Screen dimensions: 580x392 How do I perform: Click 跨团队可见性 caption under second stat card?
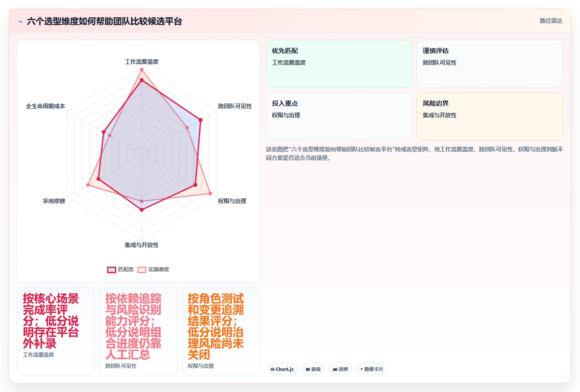coord(121,366)
